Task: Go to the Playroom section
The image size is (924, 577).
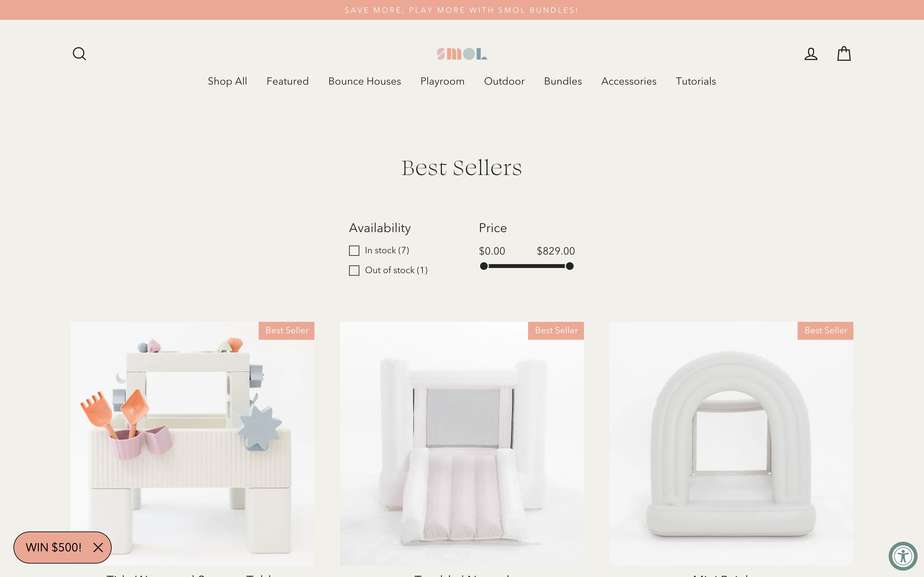Action: tap(442, 81)
